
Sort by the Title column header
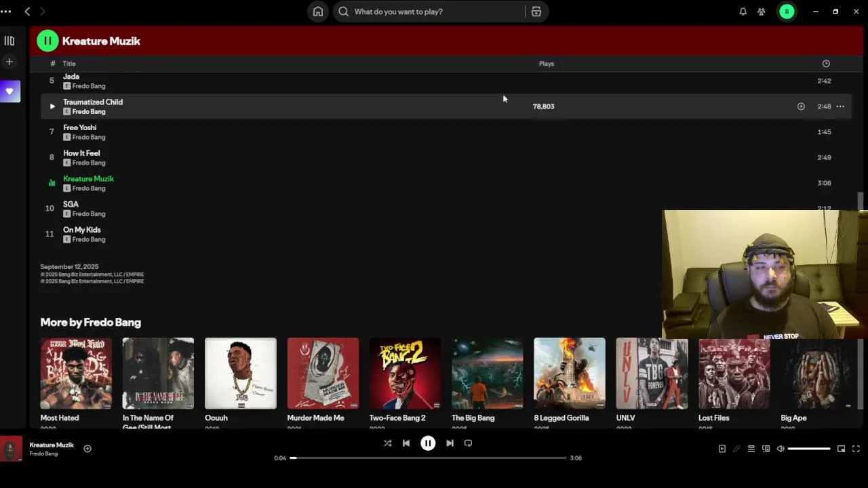tap(69, 64)
